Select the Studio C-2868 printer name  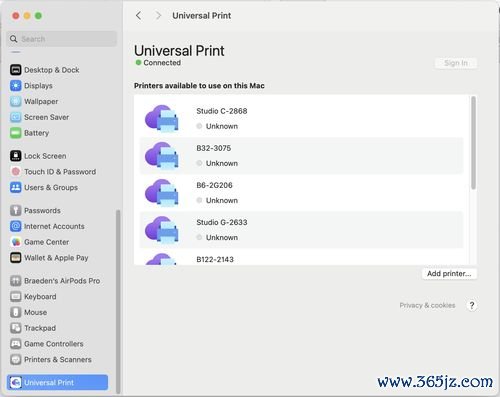coord(222,111)
